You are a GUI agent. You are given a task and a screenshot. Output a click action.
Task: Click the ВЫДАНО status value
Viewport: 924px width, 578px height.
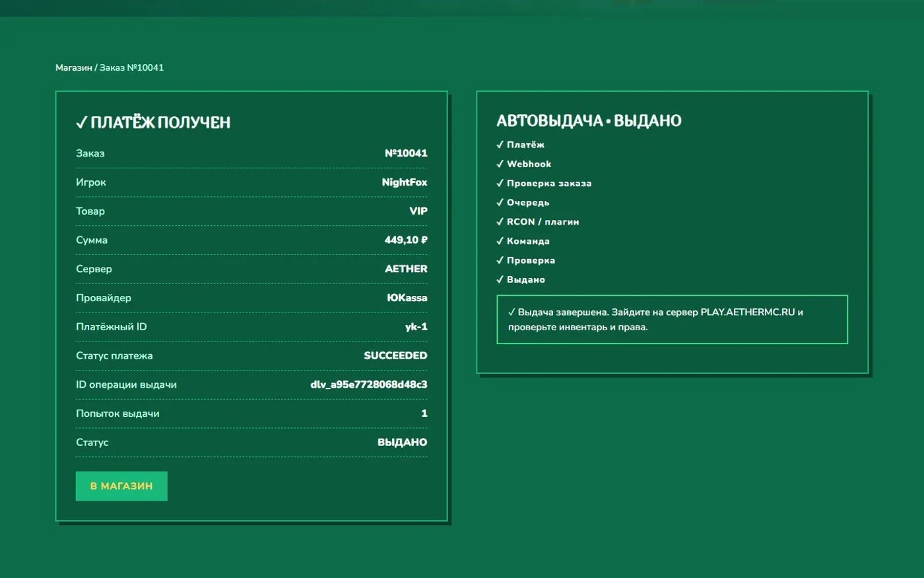click(402, 443)
